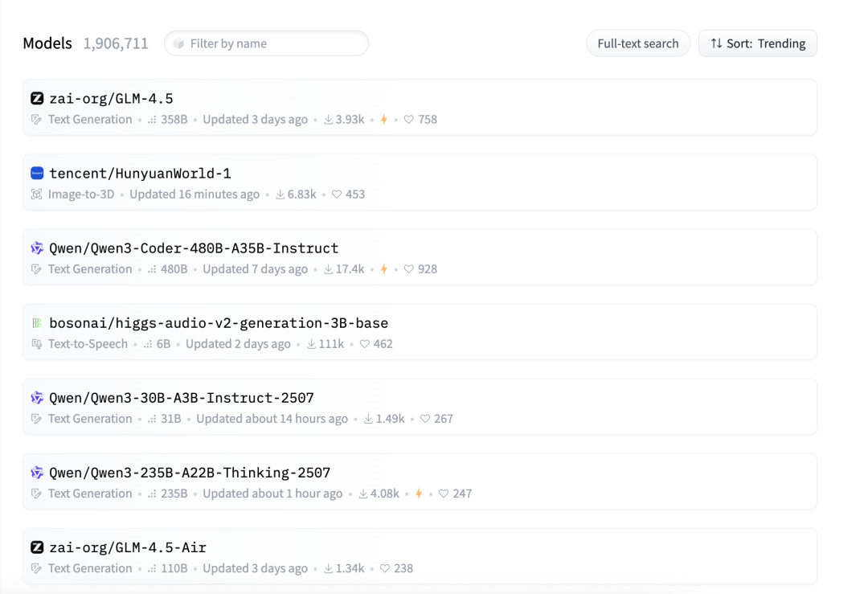Click the lightning bolt icon on the GLM-4.5 row

(x=383, y=120)
